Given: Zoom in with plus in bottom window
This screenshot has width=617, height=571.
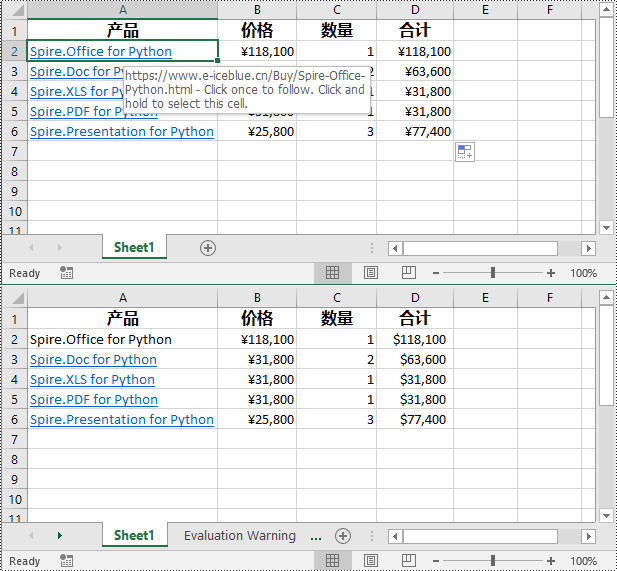Looking at the screenshot, I should pyautogui.click(x=551, y=561).
